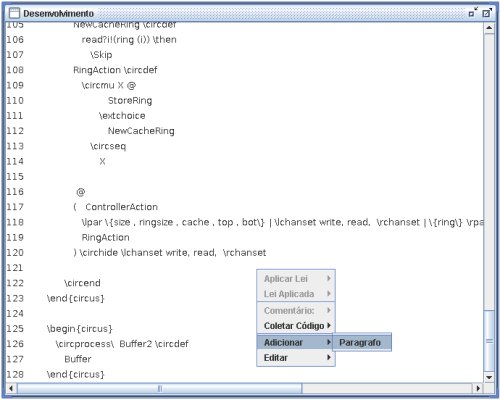Choose Paragrafo from the submenu
Screen dimensions: 500x400
[x=362, y=342]
